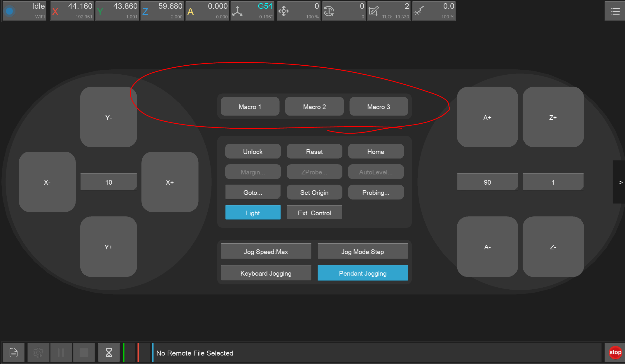Image resolution: width=625 pixels, height=364 pixels.
Task: Click the spindle speed icon
Action: tap(329, 11)
